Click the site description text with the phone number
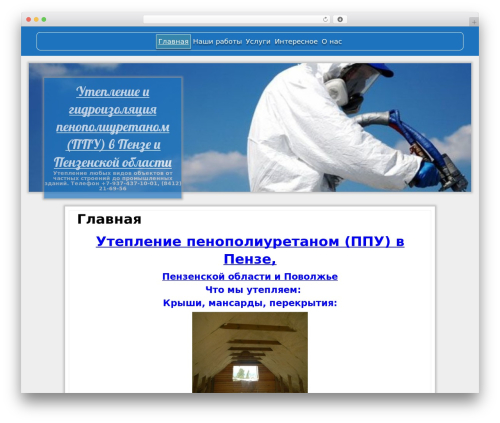The height and width of the screenshot is (423, 500). point(113,181)
